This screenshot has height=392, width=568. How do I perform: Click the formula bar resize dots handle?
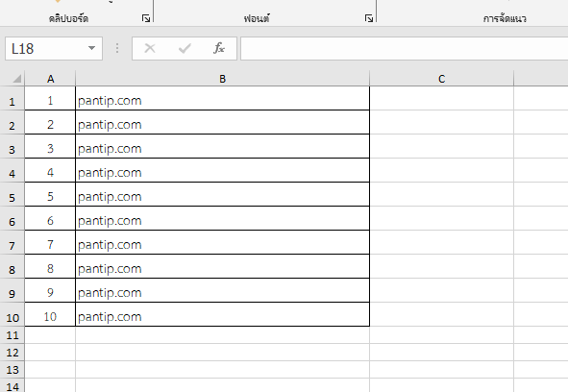(x=117, y=48)
